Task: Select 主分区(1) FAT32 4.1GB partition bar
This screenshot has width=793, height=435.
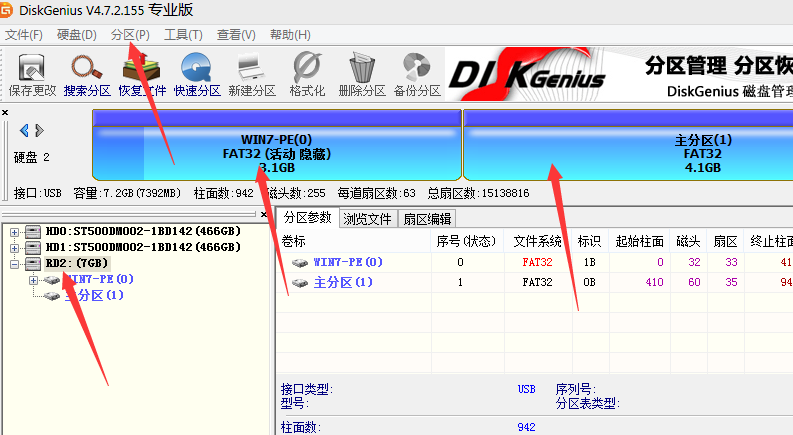Action: click(x=628, y=145)
